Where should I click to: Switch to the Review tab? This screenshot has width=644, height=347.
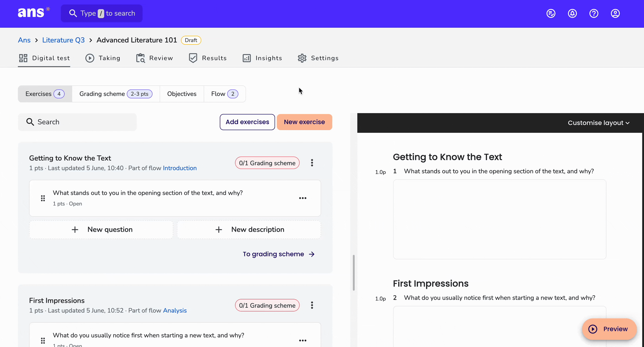pyautogui.click(x=154, y=58)
